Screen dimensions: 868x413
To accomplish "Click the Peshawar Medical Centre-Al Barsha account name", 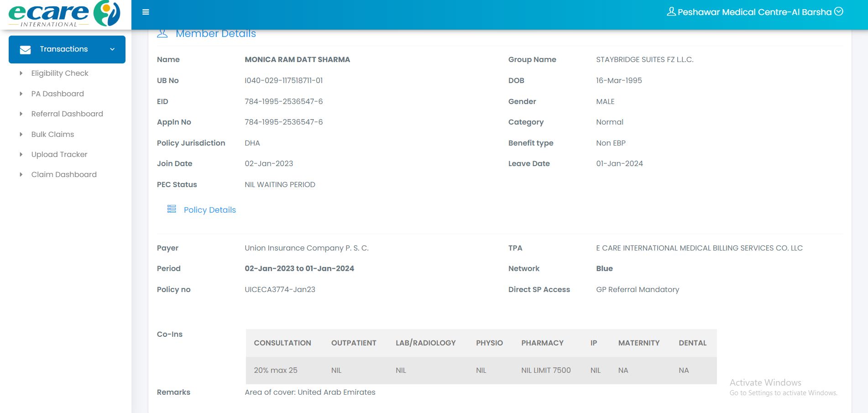I will click(x=754, y=12).
